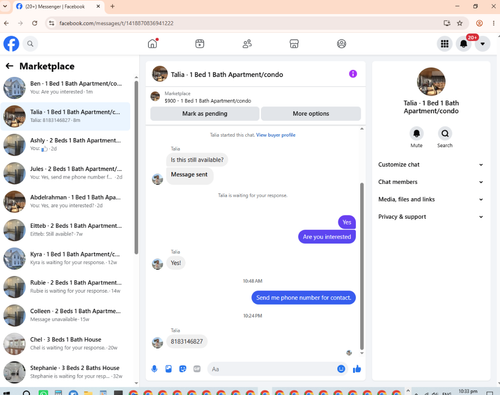
Task: Click Talia's large profile picture in right panel
Action: (431, 82)
